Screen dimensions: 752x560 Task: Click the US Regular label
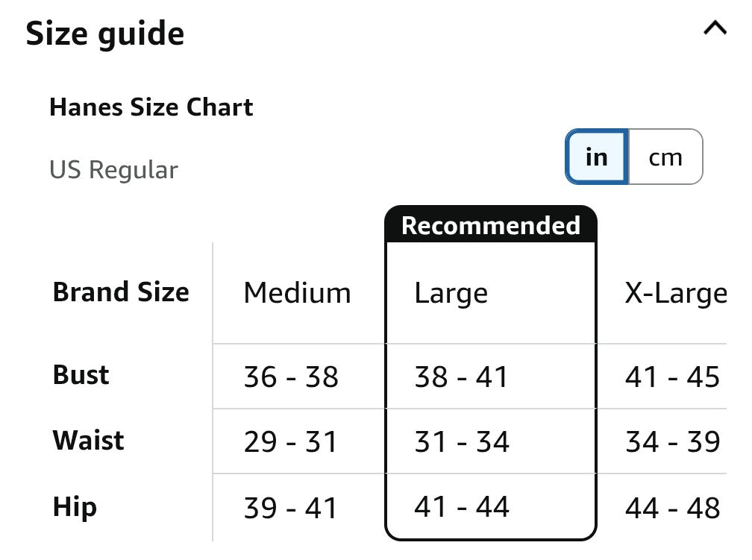pyautogui.click(x=113, y=170)
